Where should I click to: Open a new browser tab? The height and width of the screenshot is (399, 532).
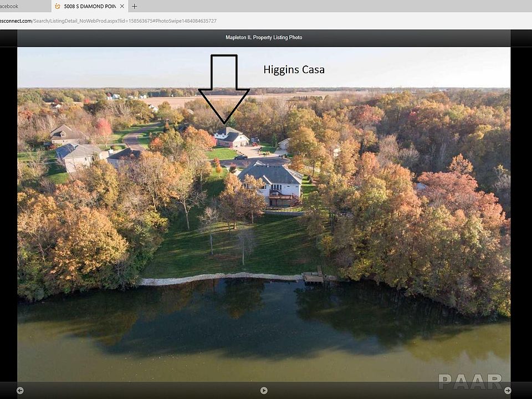point(134,6)
